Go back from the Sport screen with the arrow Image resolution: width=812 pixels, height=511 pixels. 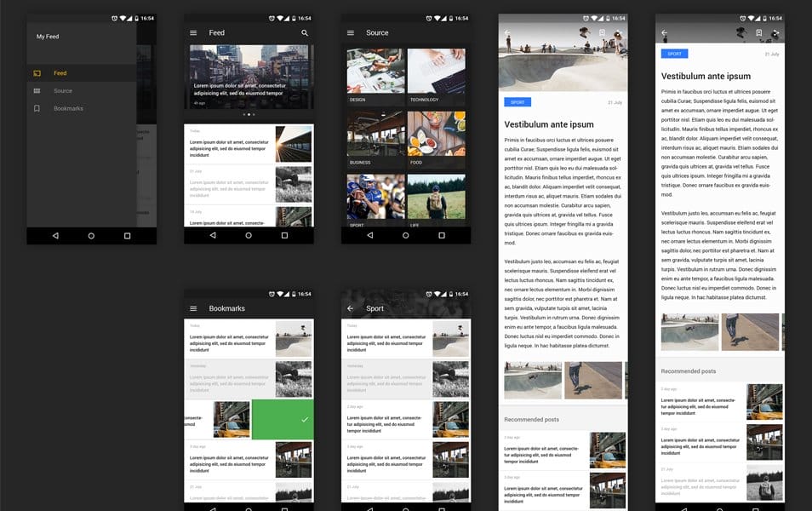click(351, 308)
